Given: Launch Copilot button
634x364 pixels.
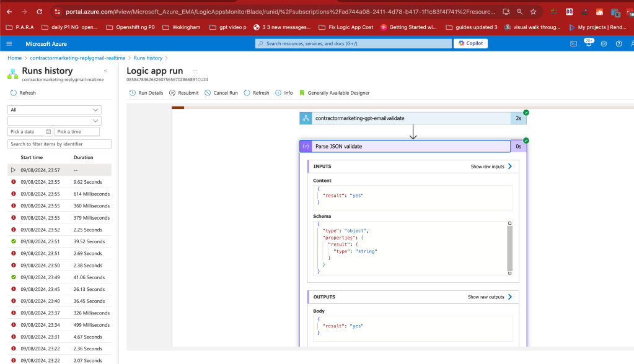Looking at the screenshot, I should (470, 43).
